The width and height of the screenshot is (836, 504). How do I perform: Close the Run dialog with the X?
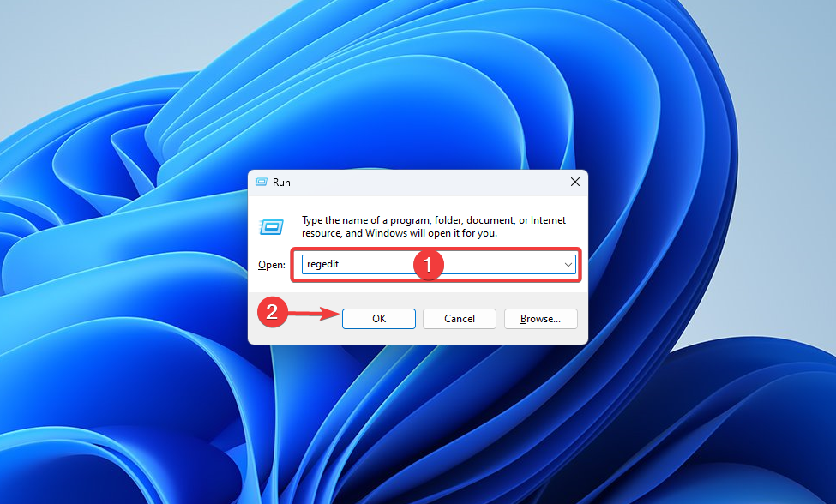574,183
